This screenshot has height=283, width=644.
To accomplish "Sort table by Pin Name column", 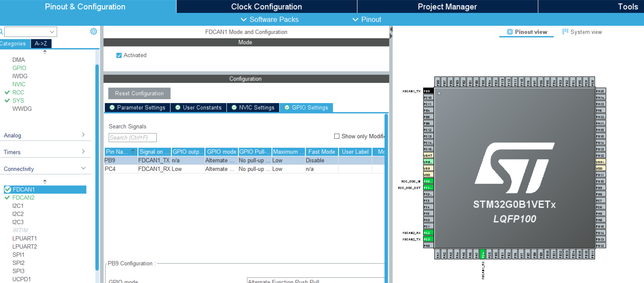I will pyautogui.click(x=121, y=152).
